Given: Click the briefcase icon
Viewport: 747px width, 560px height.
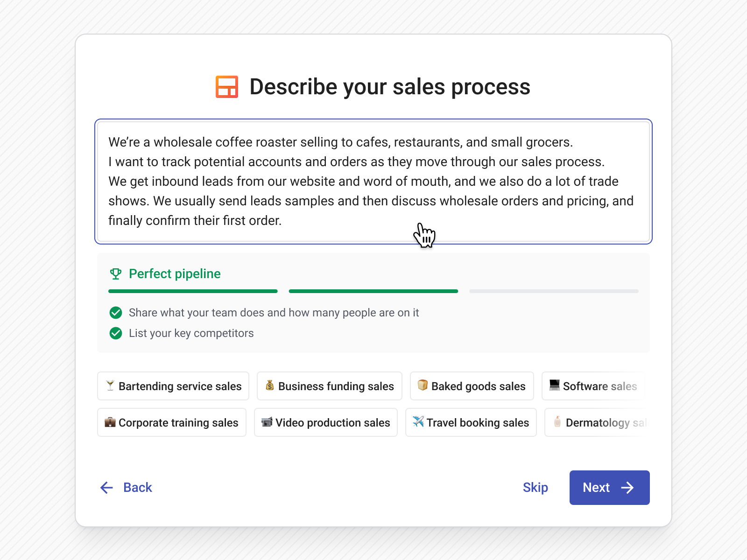Looking at the screenshot, I should coord(110,422).
